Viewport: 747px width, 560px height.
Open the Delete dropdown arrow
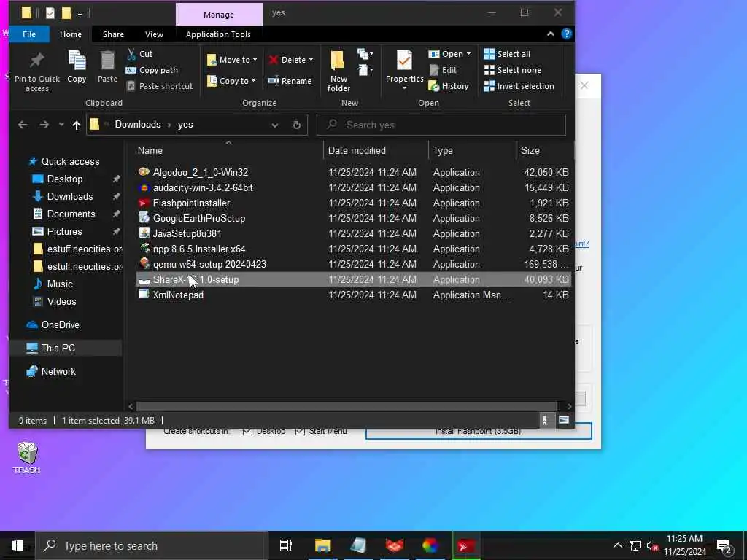311,60
